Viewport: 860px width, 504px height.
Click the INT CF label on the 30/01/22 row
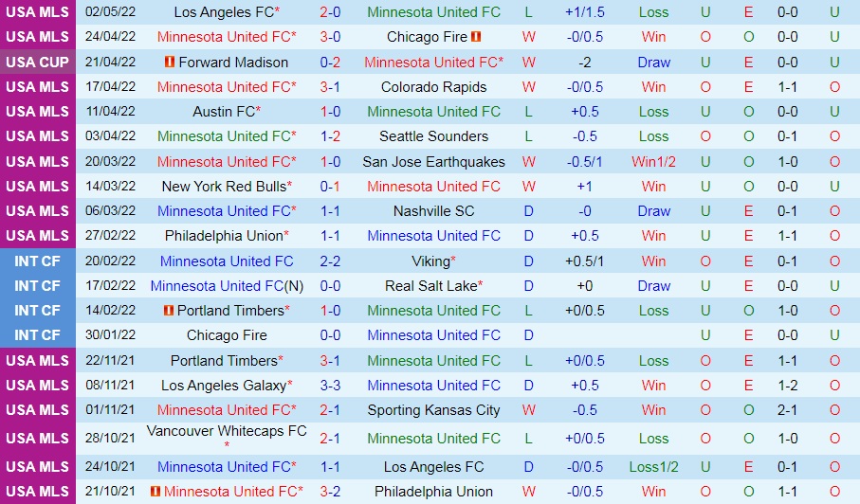click(37, 334)
